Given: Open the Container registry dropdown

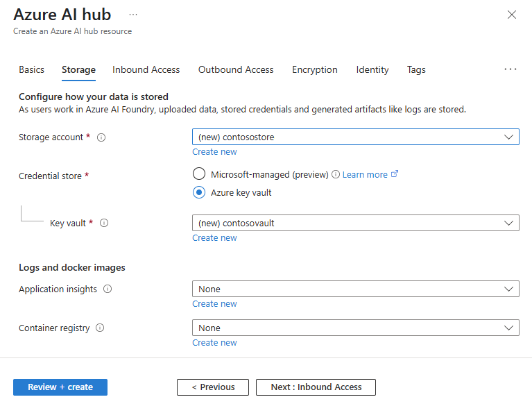Looking at the screenshot, I should point(356,328).
